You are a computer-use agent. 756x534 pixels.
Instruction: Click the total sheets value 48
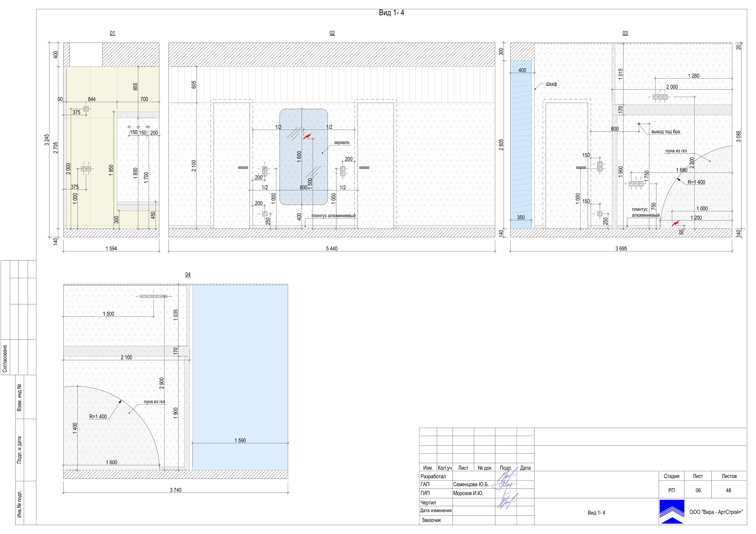[728, 491]
